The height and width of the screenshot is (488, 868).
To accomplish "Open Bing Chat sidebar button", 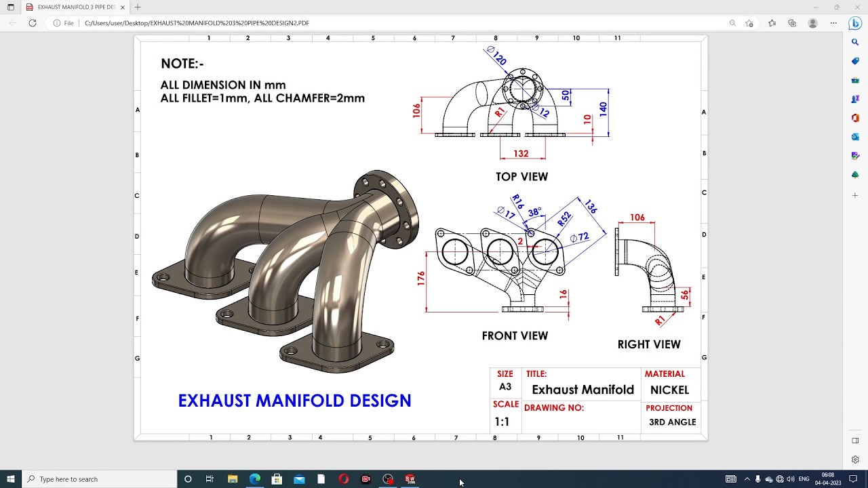I will [855, 23].
